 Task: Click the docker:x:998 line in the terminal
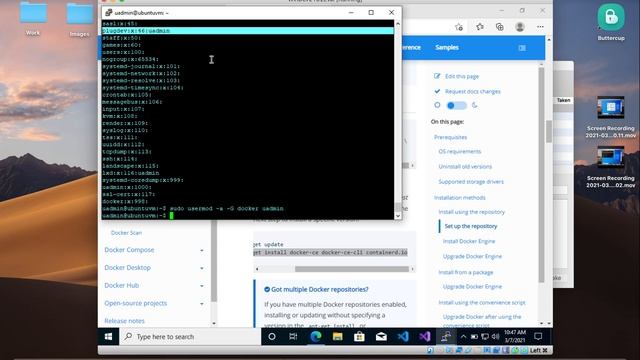click(x=125, y=201)
